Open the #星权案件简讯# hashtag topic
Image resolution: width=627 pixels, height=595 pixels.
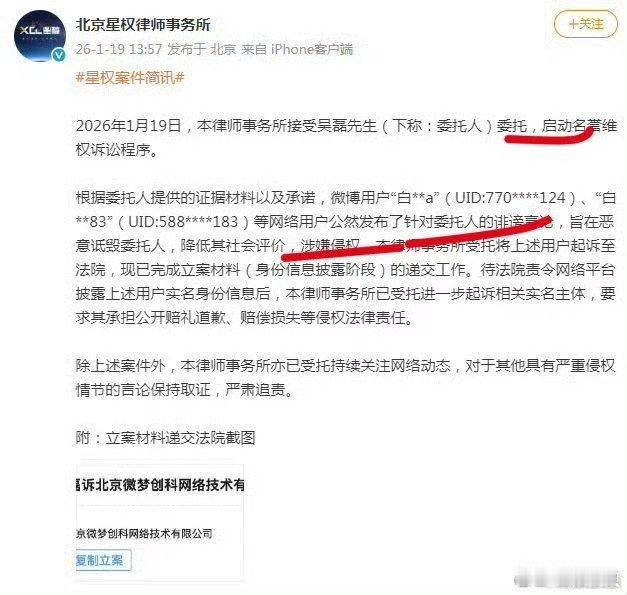[x=130, y=77]
